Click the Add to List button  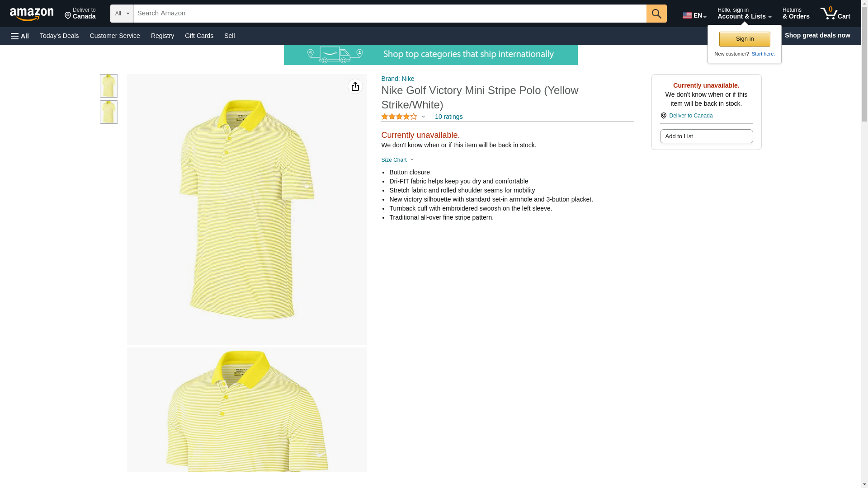(x=706, y=136)
